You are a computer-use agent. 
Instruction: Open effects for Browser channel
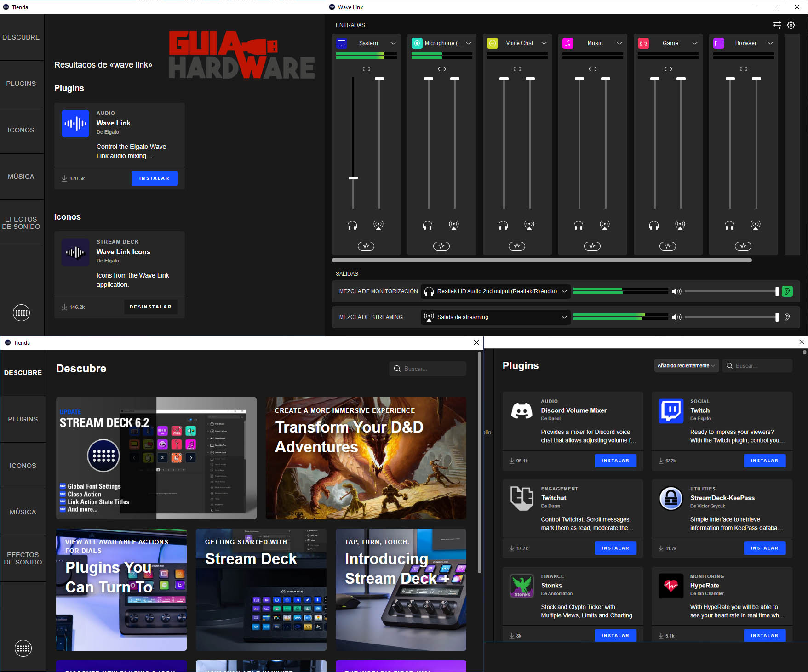pyautogui.click(x=743, y=246)
